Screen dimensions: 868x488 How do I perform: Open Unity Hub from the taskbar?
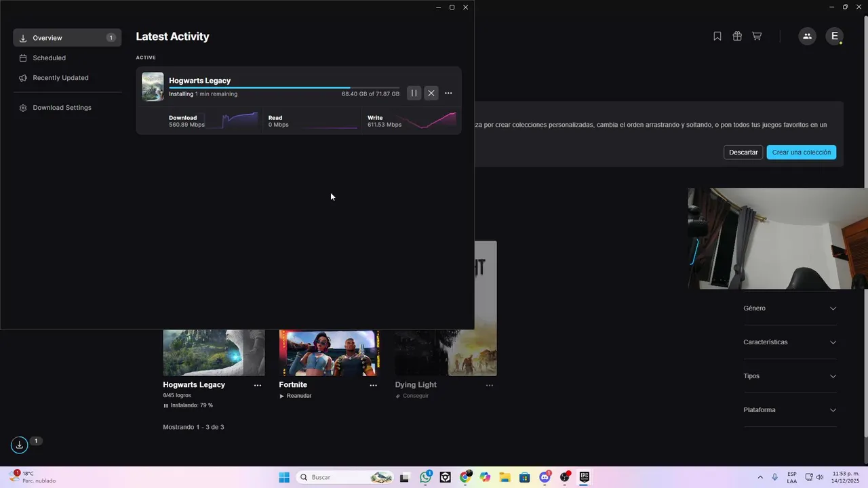point(445,478)
